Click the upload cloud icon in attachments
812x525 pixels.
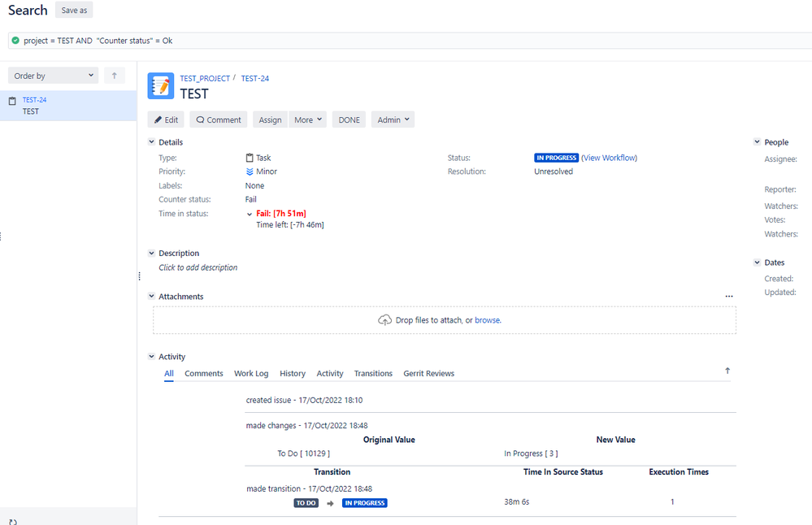pyautogui.click(x=384, y=320)
